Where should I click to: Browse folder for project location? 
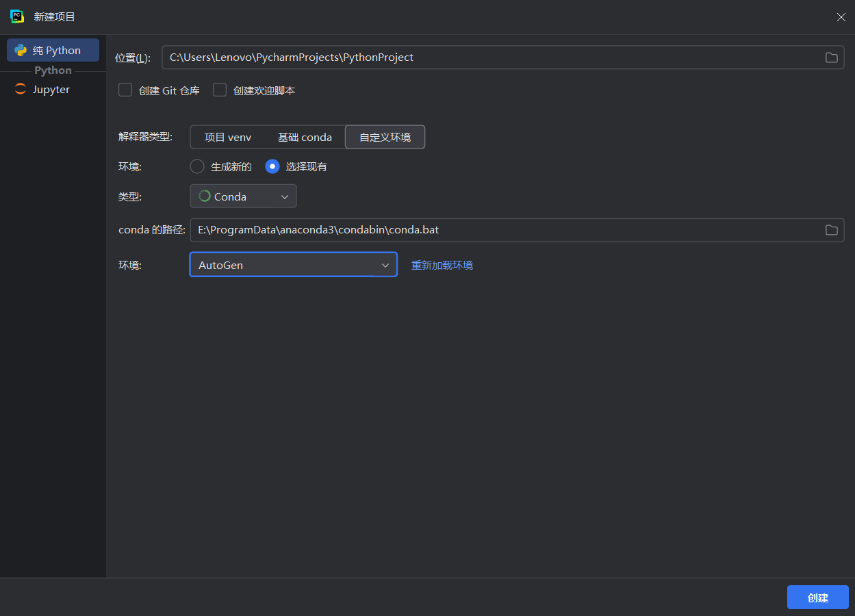click(x=831, y=57)
